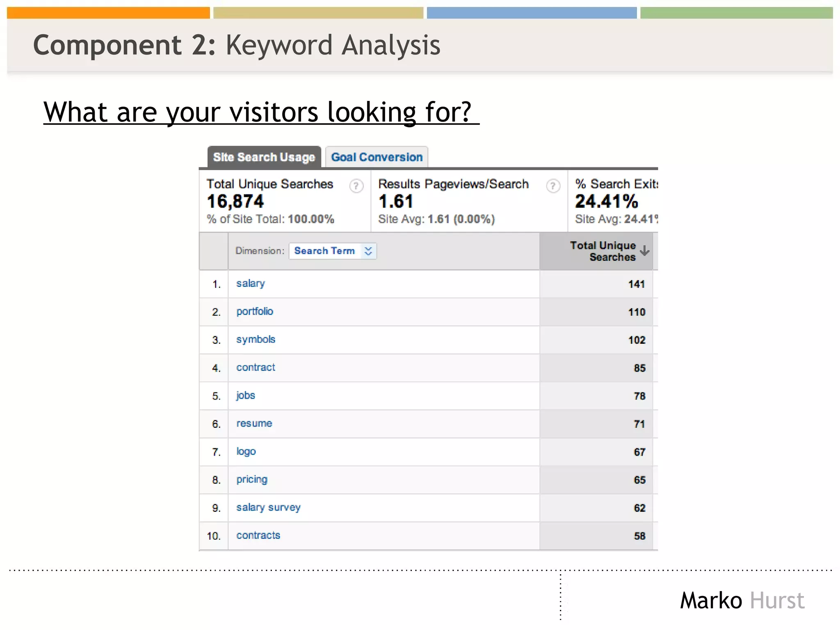Open the salary search term
Screen dimensions: 840x630
(250, 284)
